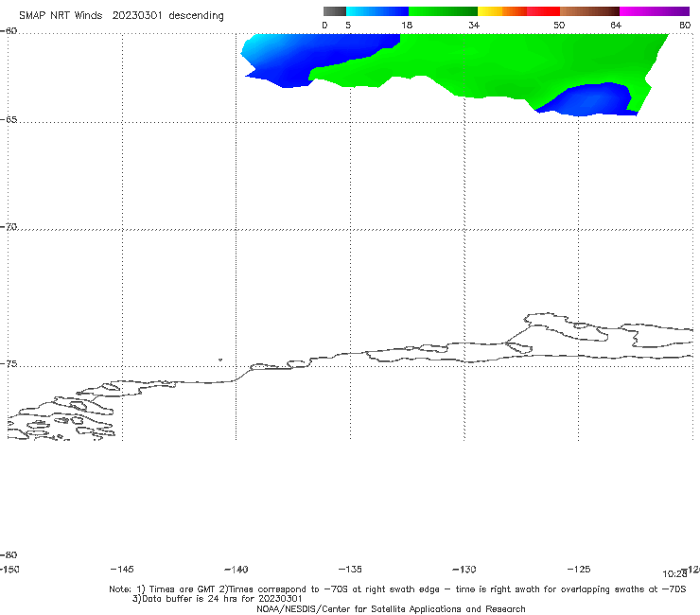700x615 pixels.
Task: Click the magenta-purple segment of the color bar
Action: [x=655, y=11]
